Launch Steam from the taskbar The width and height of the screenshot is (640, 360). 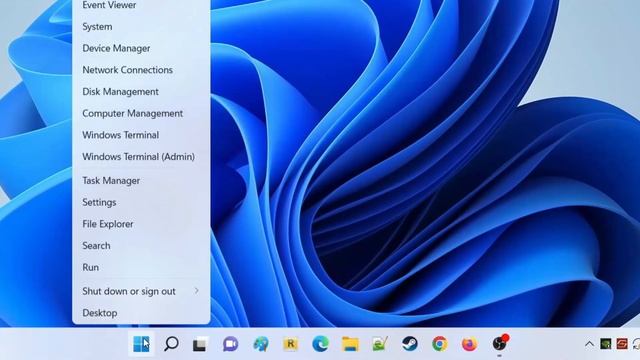pos(409,344)
